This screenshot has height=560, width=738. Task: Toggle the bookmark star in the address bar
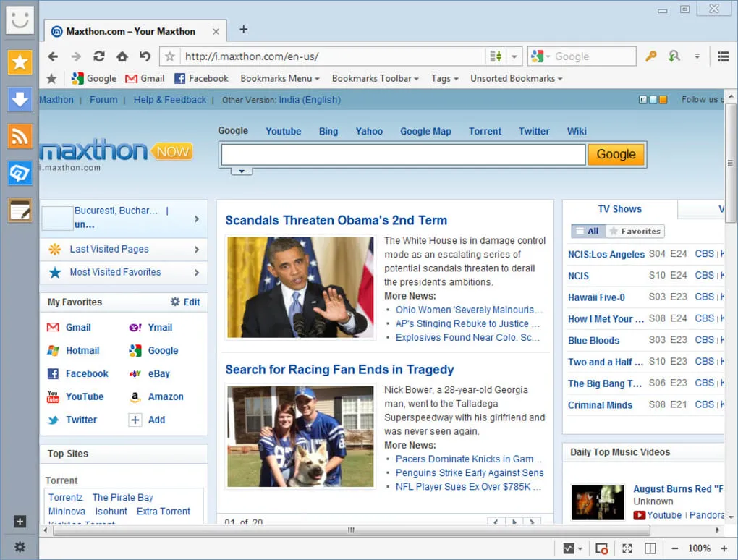tap(168, 56)
